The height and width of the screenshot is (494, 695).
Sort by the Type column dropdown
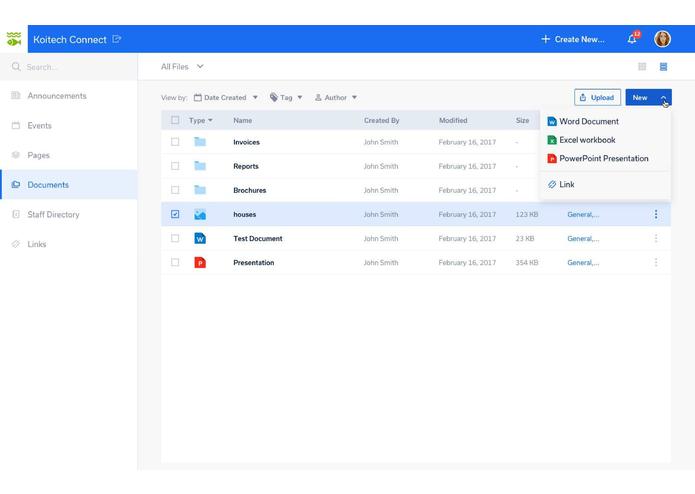coord(200,120)
